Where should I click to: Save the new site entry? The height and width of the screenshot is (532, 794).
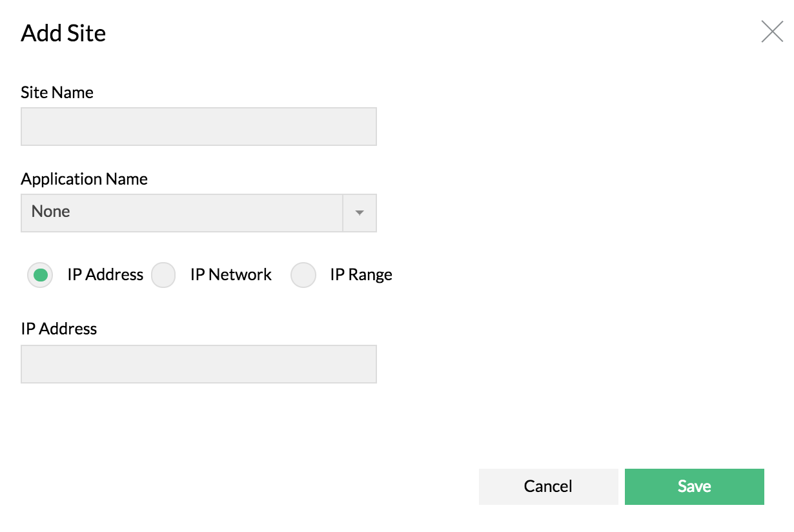pyautogui.click(x=694, y=486)
